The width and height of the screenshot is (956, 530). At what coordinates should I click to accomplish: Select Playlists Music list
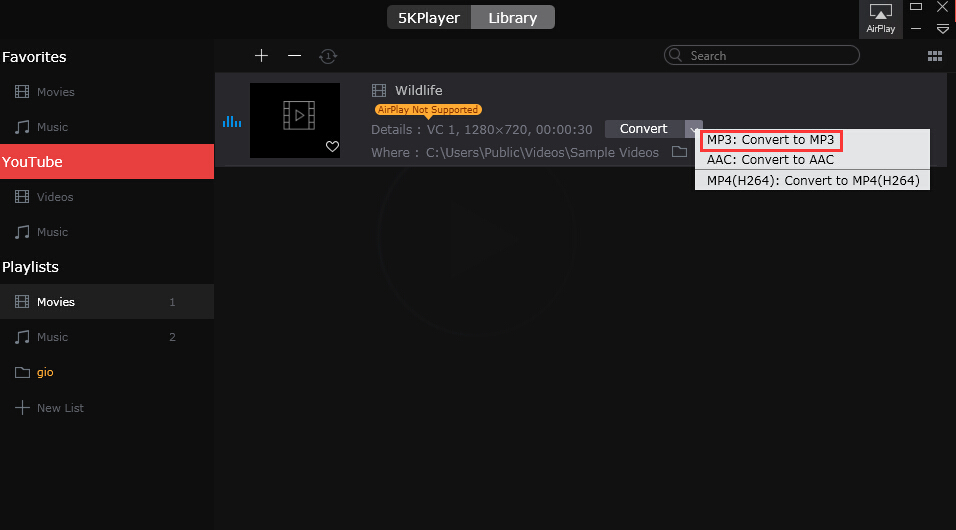point(107,337)
